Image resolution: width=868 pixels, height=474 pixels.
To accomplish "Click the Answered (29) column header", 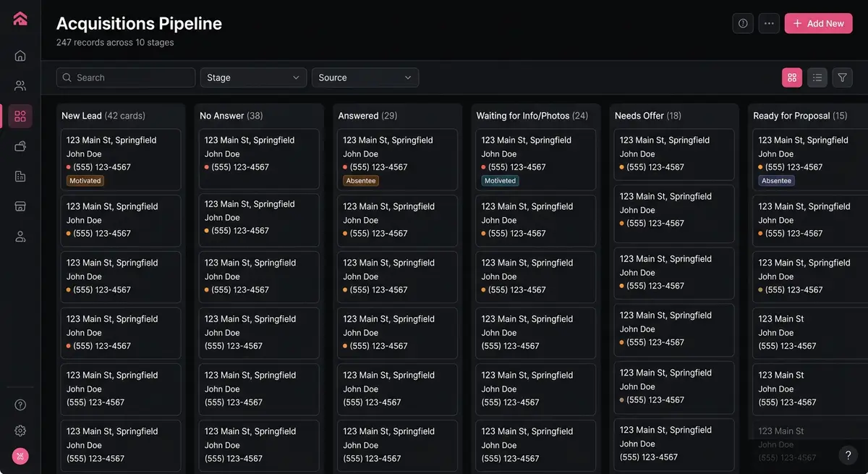I will [x=367, y=116].
